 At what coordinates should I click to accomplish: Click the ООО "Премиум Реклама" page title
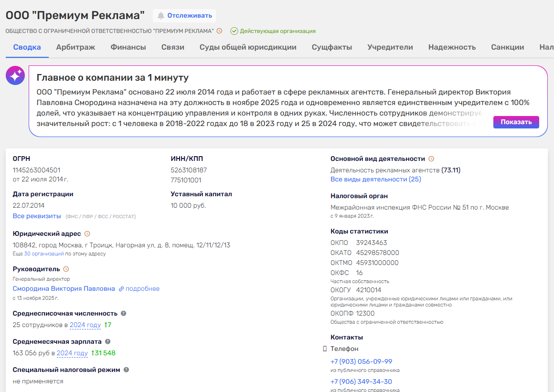pos(75,16)
